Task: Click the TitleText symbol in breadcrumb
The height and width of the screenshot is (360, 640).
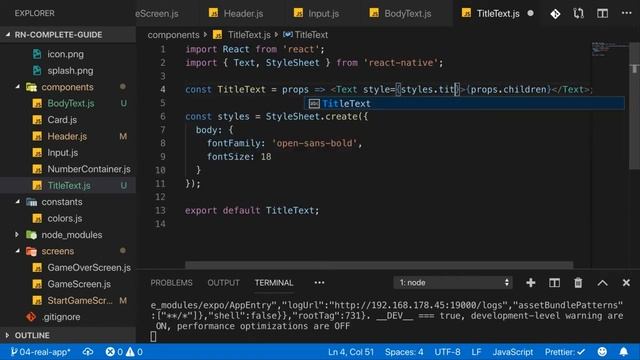Action: (x=311, y=35)
